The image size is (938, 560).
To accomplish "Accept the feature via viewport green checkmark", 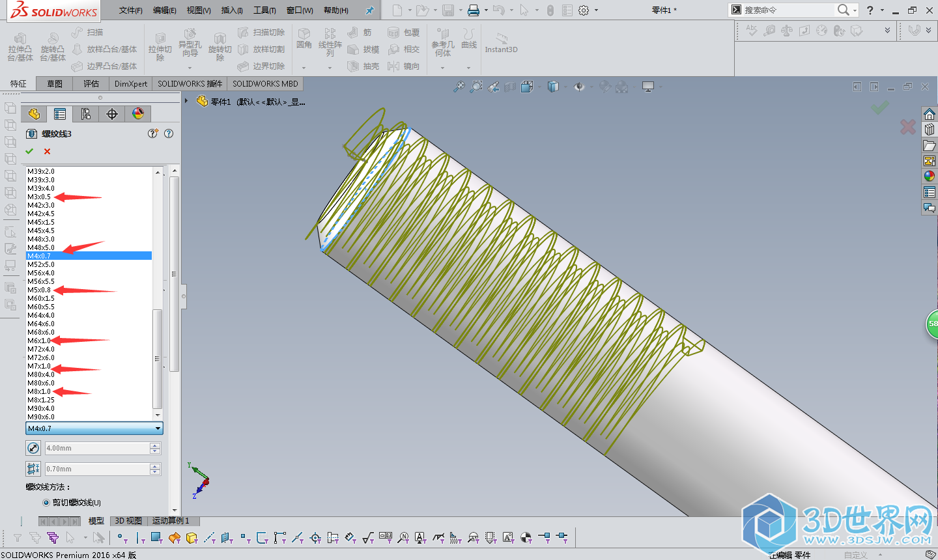I will (879, 107).
